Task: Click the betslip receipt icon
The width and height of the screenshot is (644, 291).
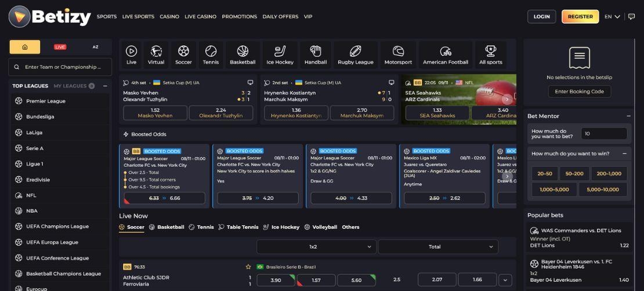Action: tap(579, 58)
